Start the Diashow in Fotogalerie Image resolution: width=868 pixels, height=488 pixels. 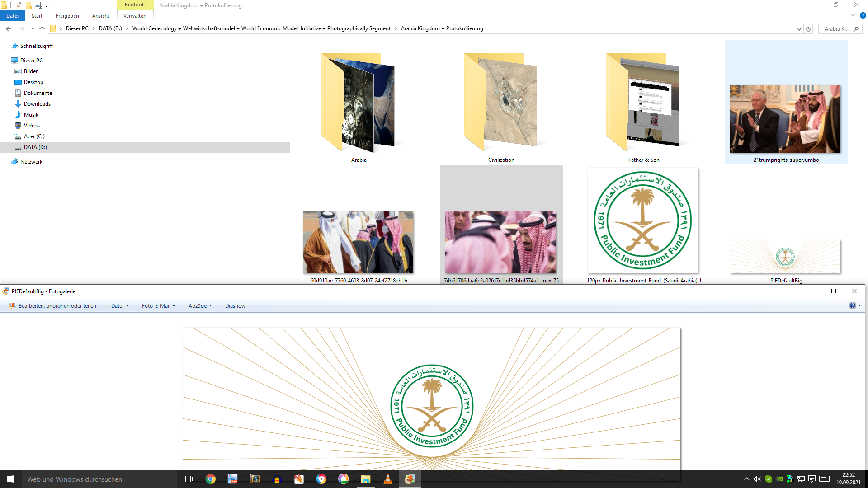235,306
